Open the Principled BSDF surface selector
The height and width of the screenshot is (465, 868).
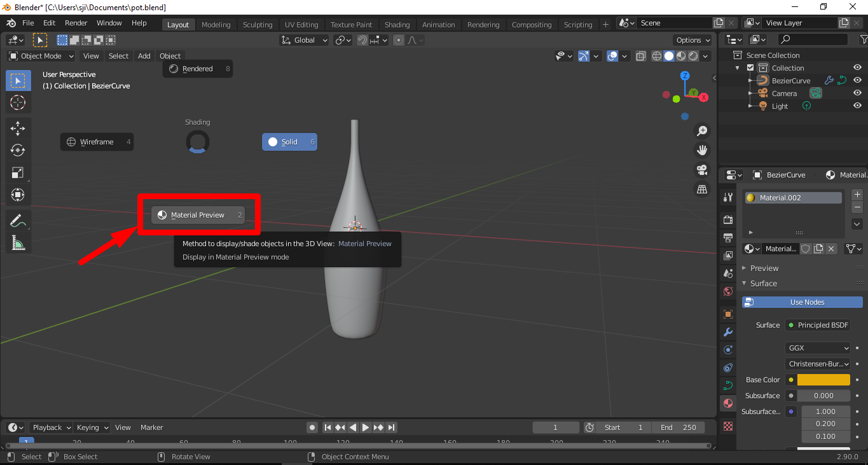tap(817, 324)
